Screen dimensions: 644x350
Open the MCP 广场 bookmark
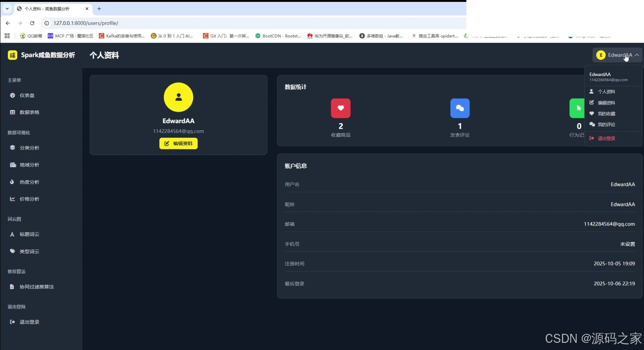coord(71,36)
